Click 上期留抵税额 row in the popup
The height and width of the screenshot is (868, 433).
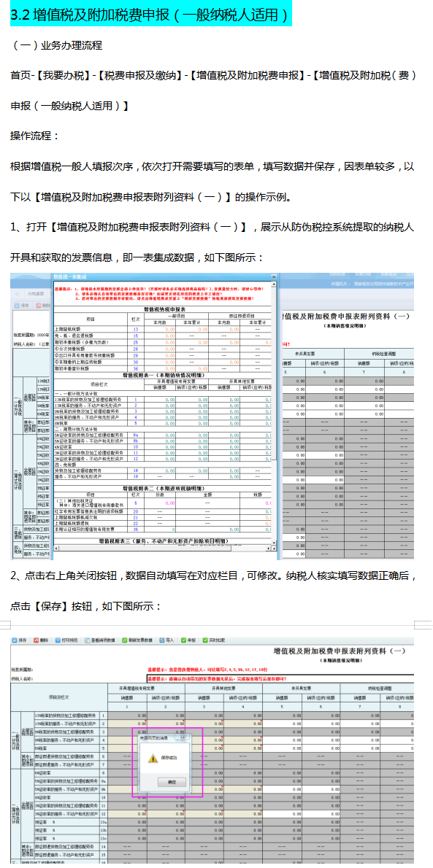[x=161, y=329]
